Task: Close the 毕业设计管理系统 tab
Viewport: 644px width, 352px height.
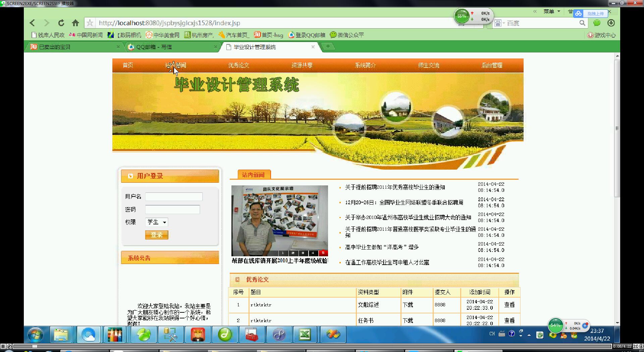Action: tap(313, 47)
